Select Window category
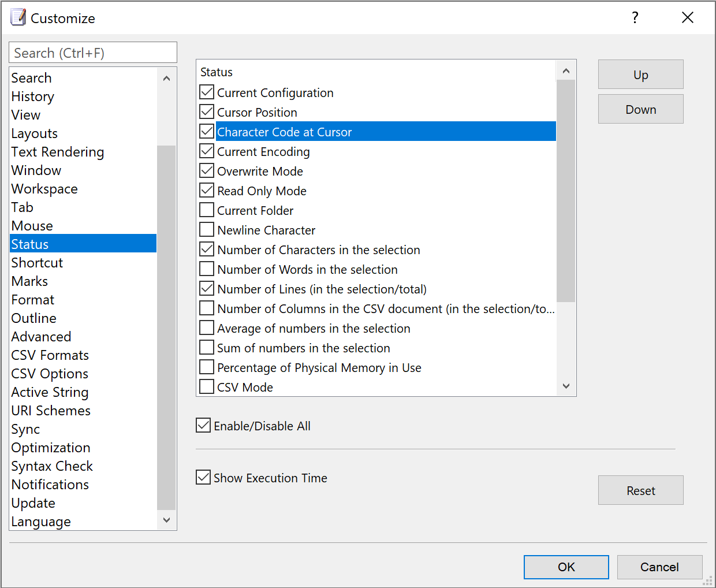Viewport: 716px width, 588px height. click(x=83, y=170)
